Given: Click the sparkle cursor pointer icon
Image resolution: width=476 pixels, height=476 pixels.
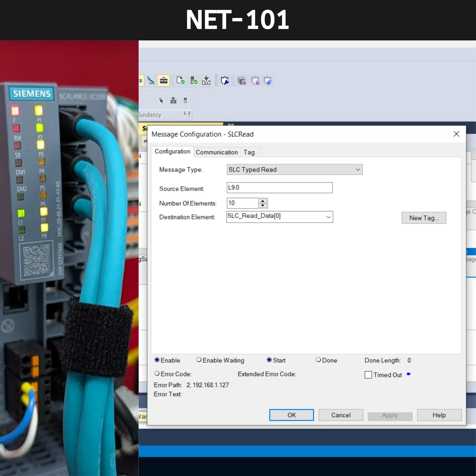Looking at the screenshot, I should tap(161, 100).
